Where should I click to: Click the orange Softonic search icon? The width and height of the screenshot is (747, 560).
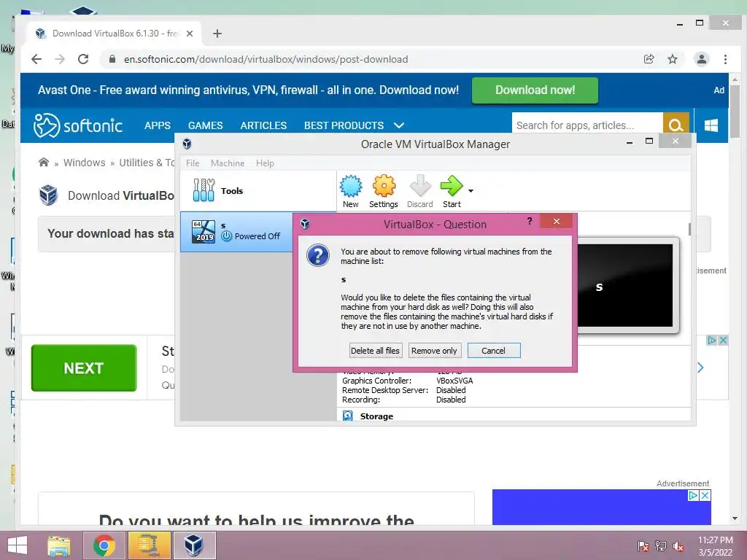(676, 125)
